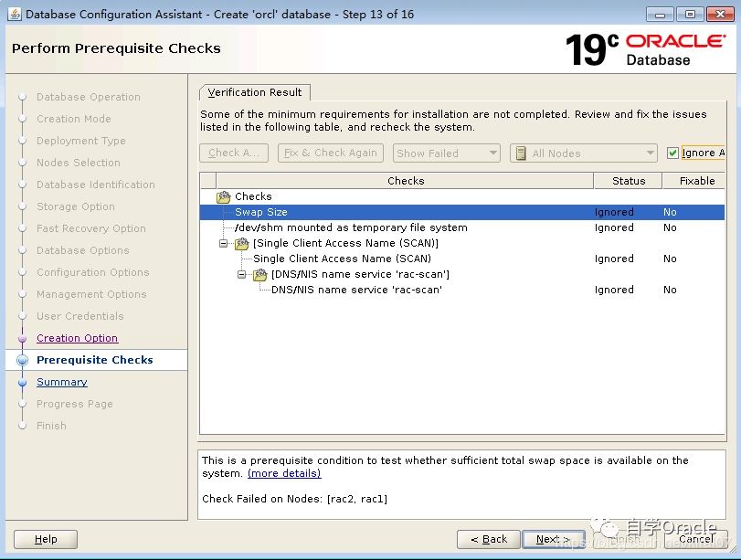Collapse the [DNS/NIS name service 'rac-scan'] node
This screenshot has height=560, width=741.
[241, 275]
